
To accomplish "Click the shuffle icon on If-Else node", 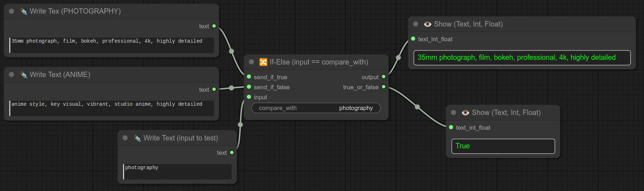I will [263, 62].
